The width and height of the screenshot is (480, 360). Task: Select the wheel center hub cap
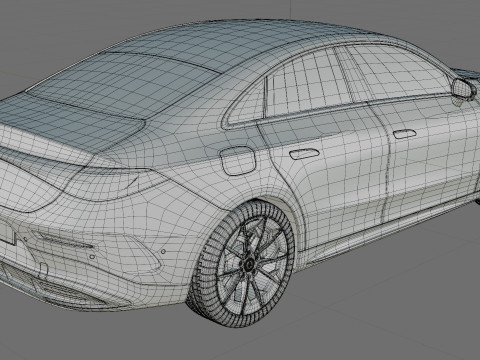click(249, 265)
